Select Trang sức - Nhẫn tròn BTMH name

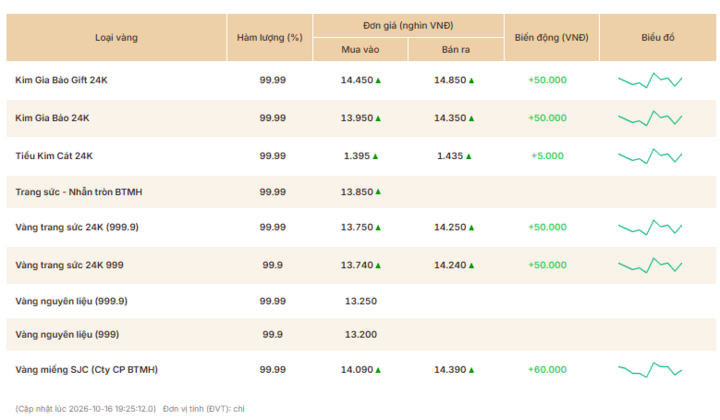click(79, 192)
